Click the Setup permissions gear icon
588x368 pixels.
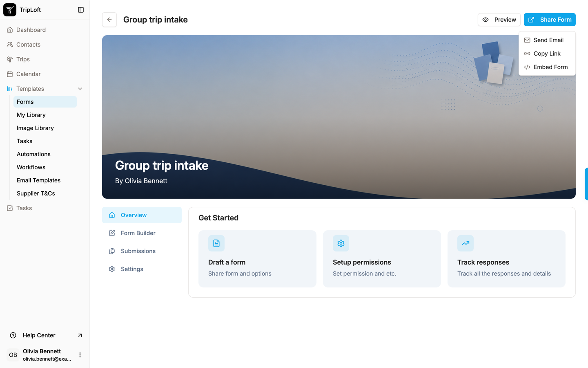[x=341, y=243]
